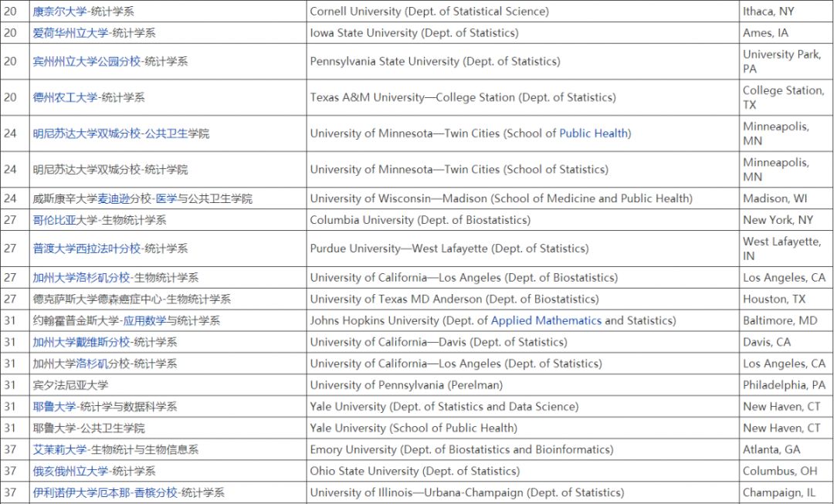Open 耶鲁大学 link in 统计学与数据科学系 row
Viewport: 834px width, 504px height.
point(54,407)
